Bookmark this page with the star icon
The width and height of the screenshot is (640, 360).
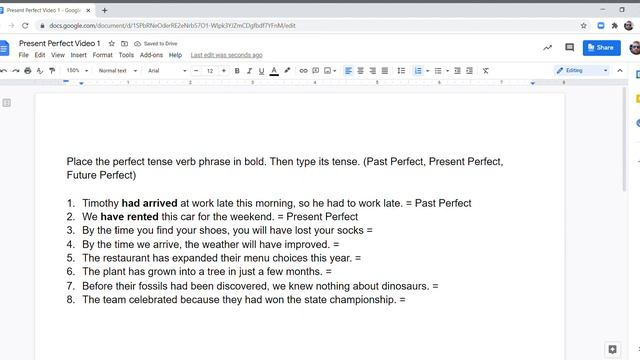coord(584,25)
